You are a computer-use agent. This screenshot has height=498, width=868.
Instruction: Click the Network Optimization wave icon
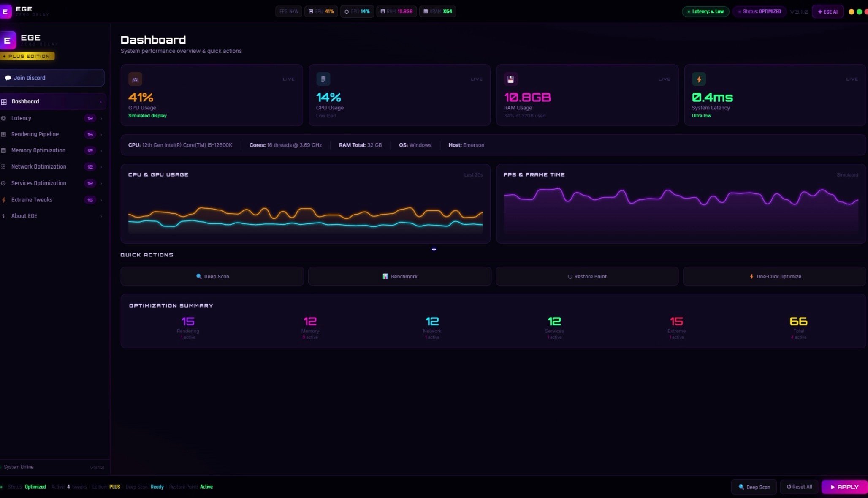[3, 167]
